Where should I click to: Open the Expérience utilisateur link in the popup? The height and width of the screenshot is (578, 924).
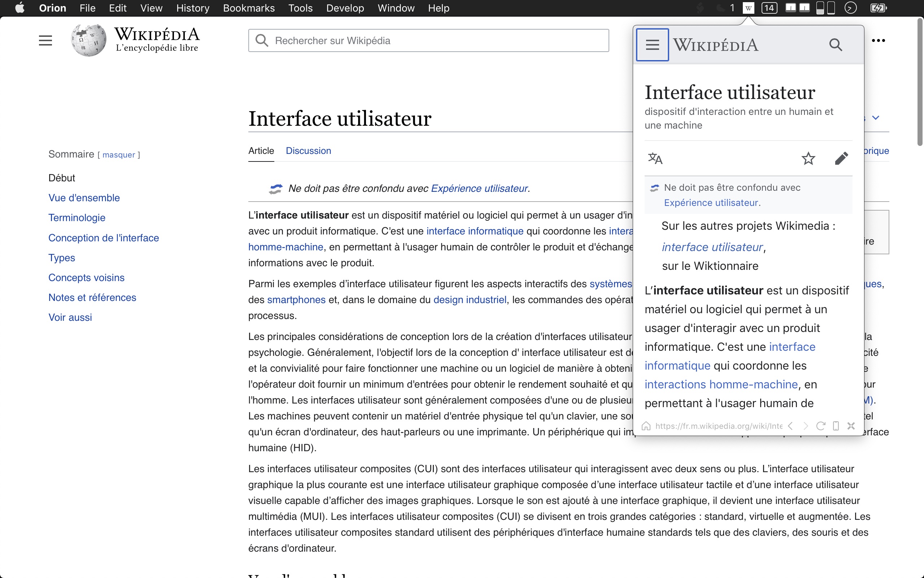(711, 203)
